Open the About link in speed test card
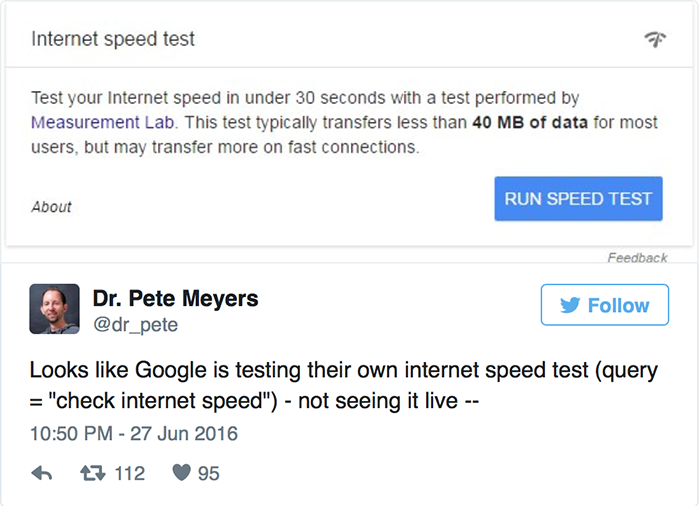This screenshot has height=506, width=700. point(51,207)
